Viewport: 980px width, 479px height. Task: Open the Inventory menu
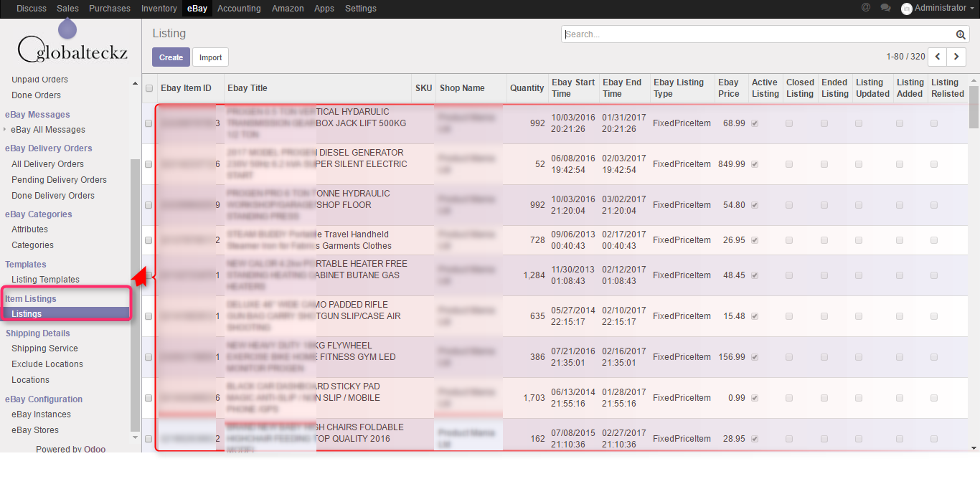(159, 9)
